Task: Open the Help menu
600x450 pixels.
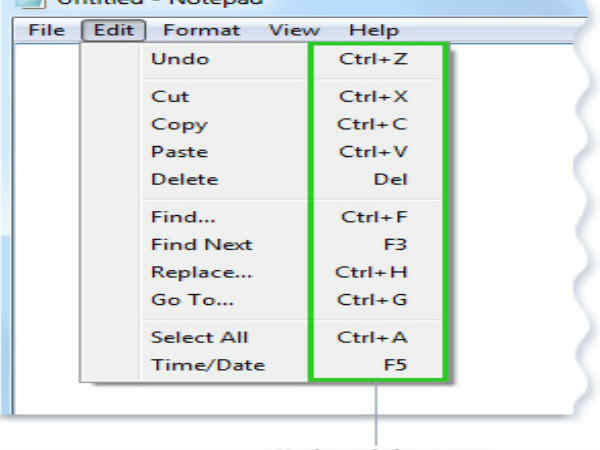Action: tap(374, 30)
